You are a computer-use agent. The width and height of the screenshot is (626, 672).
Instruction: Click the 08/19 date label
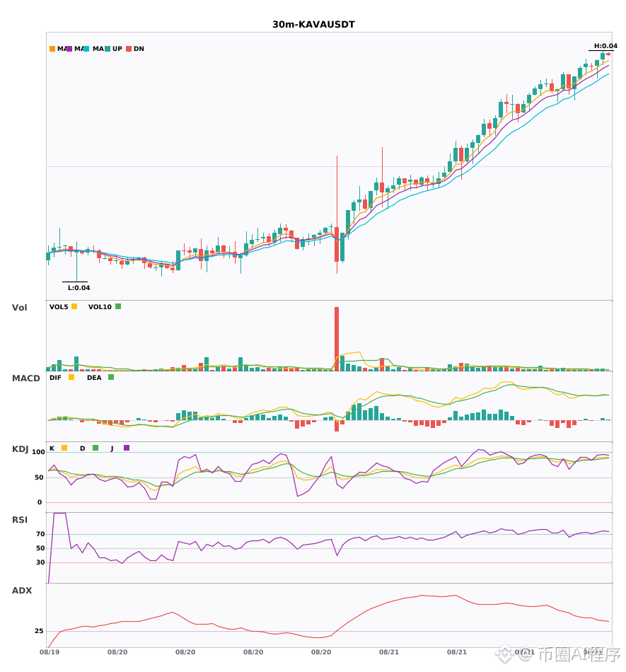coord(50,652)
